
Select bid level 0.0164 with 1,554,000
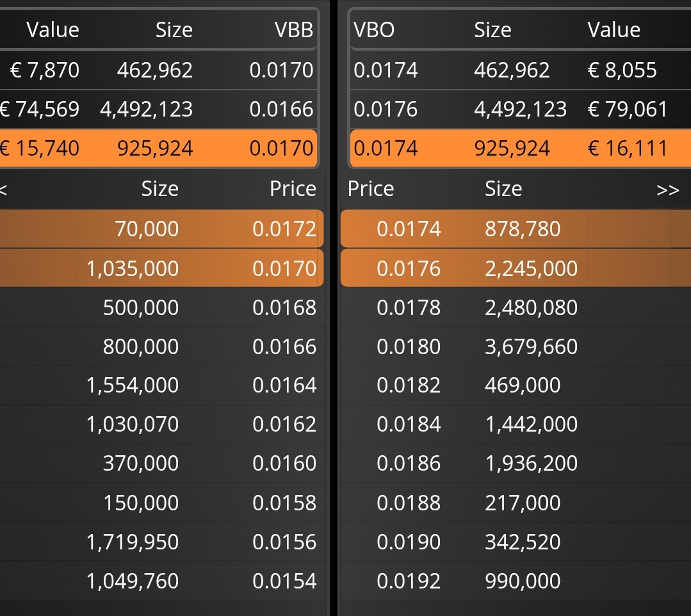point(162,385)
